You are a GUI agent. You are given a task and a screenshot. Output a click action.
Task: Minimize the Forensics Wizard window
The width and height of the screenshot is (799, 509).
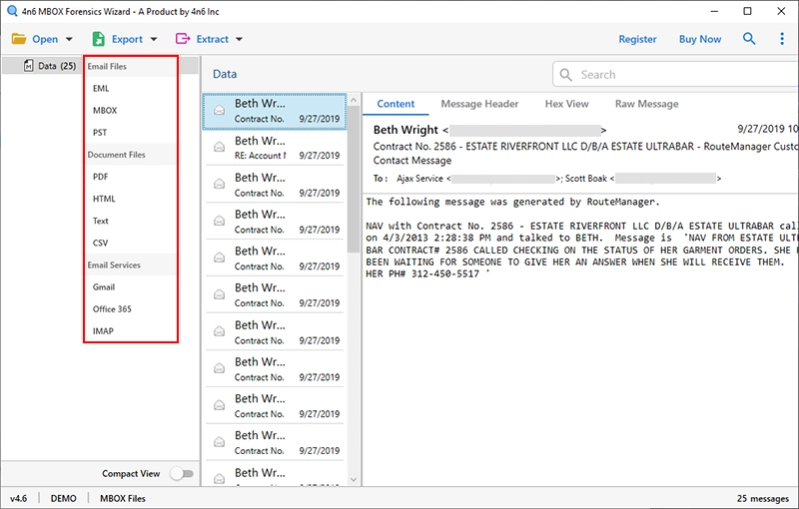coord(714,11)
